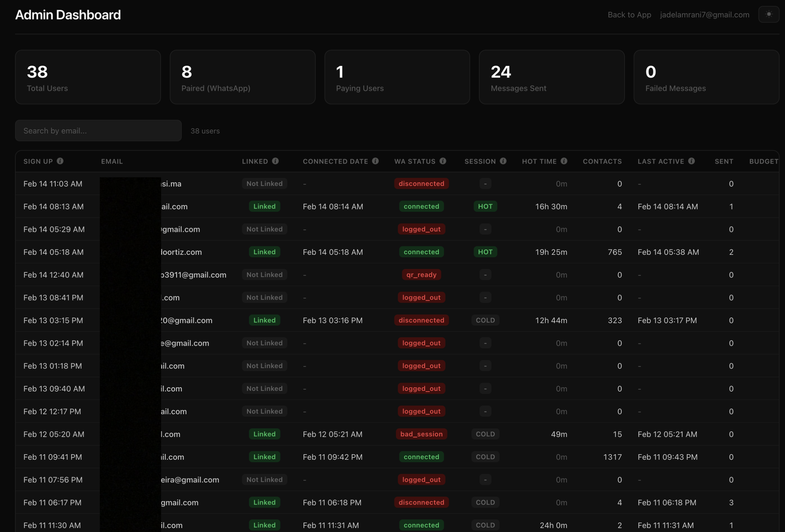
Task: Open the Last Active info tooltip
Action: point(691,161)
